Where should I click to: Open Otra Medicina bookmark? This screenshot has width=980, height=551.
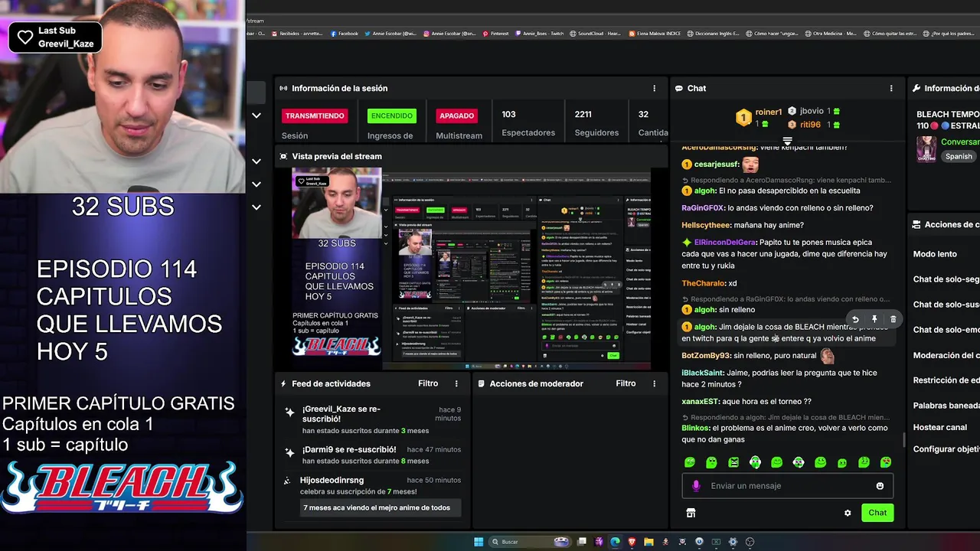point(830,34)
